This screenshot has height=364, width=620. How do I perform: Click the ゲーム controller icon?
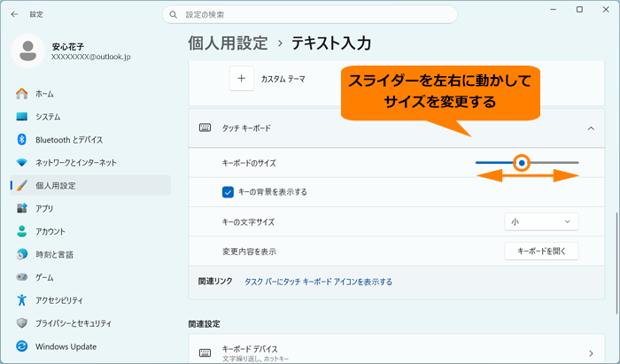[x=22, y=277]
